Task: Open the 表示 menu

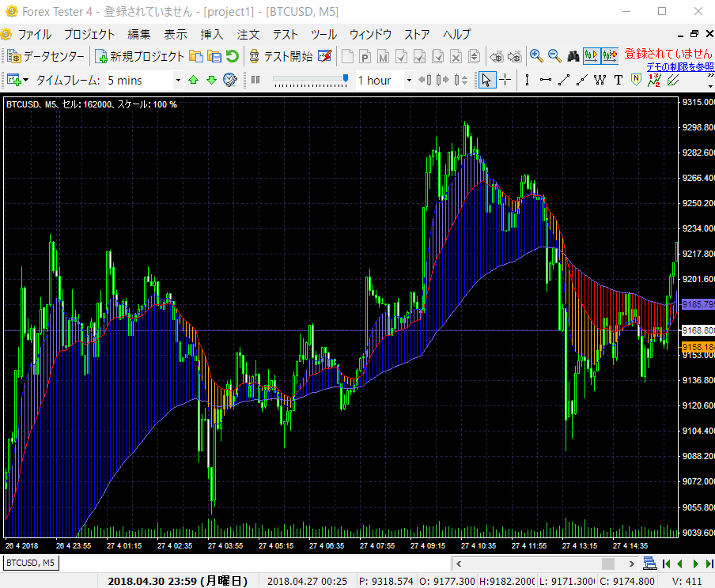Action: click(x=176, y=34)
